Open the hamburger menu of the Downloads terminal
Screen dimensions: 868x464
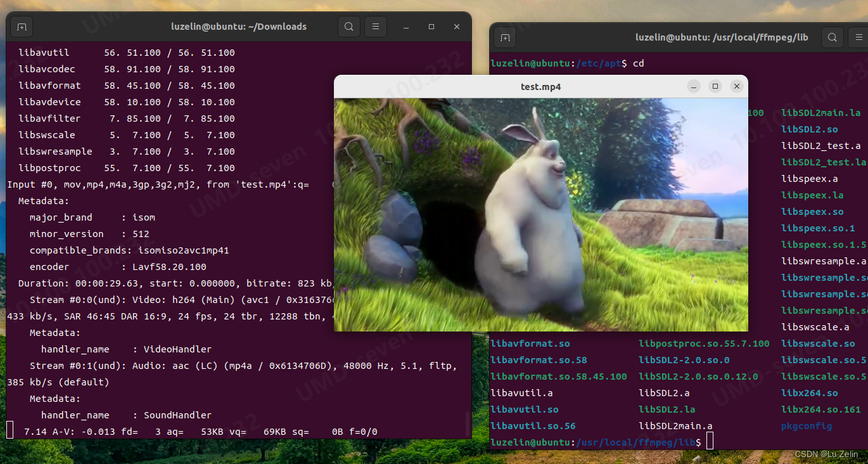(377, 27)
